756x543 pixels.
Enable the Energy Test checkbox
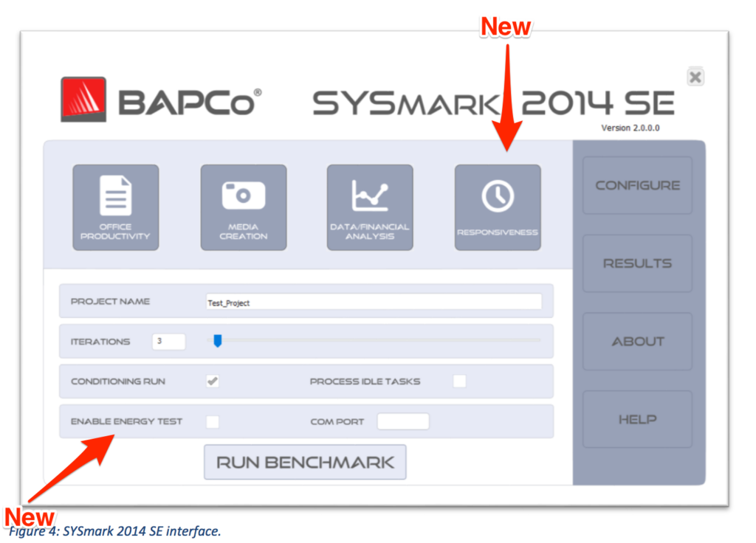tap(213, 421)
